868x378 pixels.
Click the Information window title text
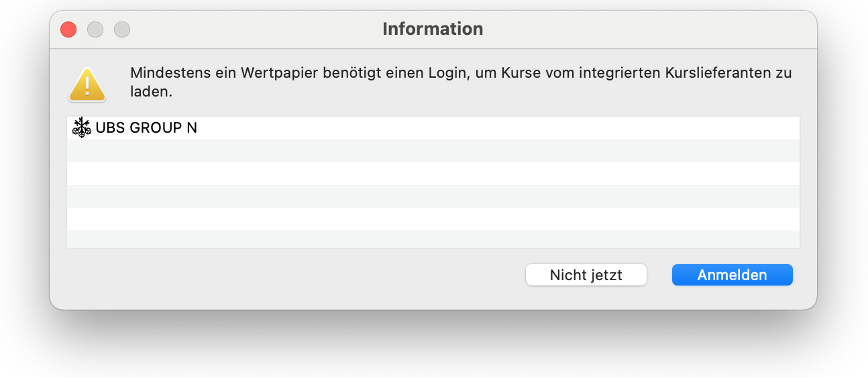pos(433,29)
